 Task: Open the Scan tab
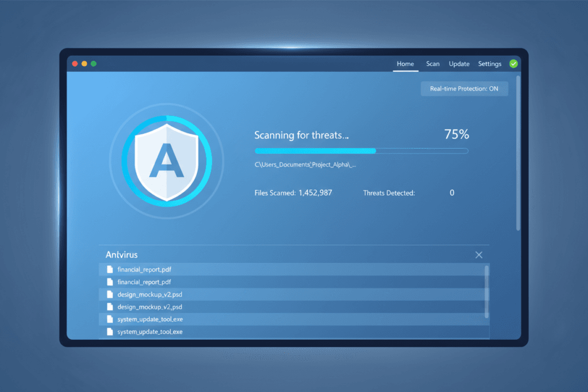click(x=433, y=64)
